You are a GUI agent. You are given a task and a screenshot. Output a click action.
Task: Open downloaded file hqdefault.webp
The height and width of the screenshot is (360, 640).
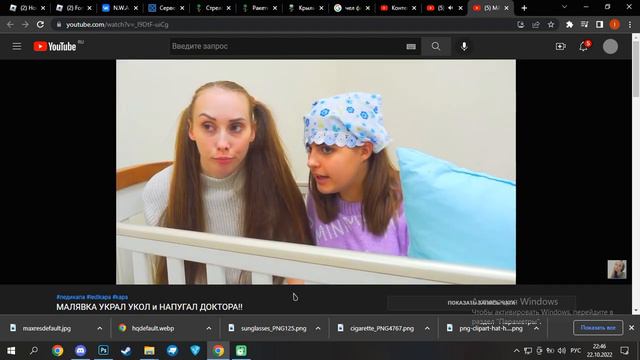click(x=153, y=328)
